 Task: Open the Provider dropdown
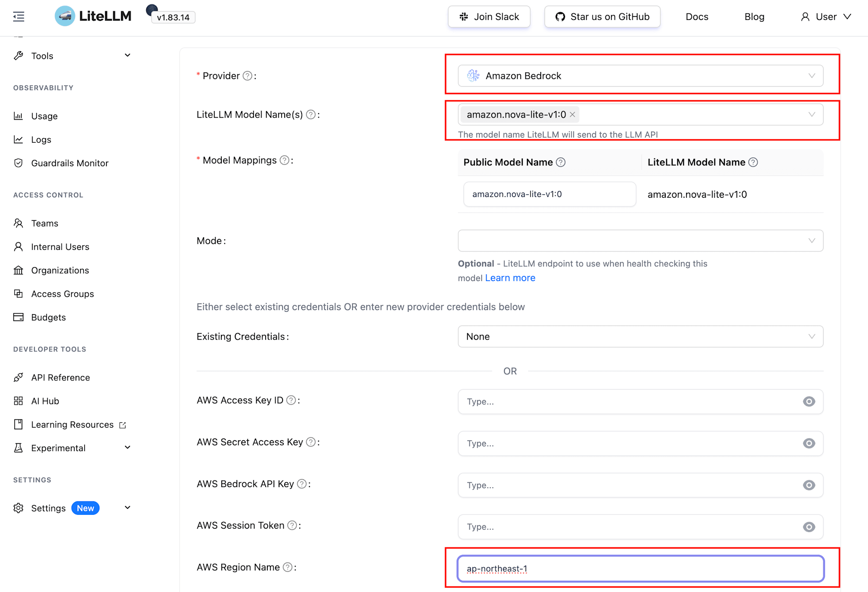[x=641, y=76]
